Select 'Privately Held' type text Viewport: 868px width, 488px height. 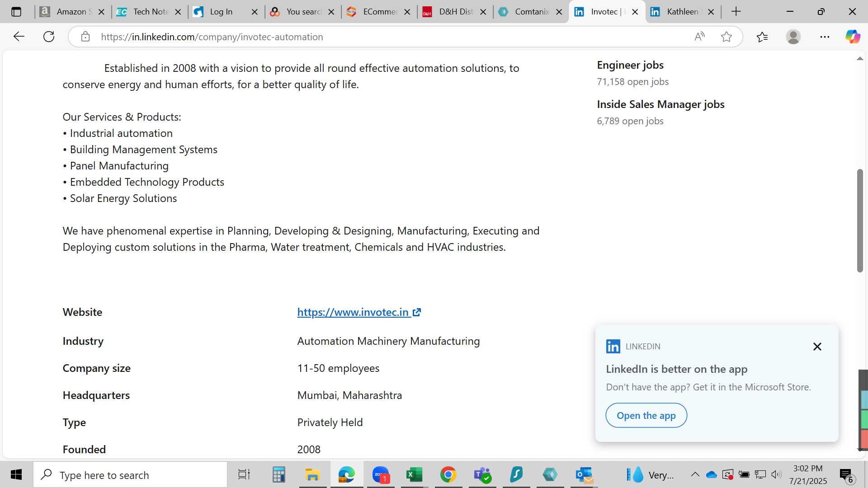tap(330, 422)
